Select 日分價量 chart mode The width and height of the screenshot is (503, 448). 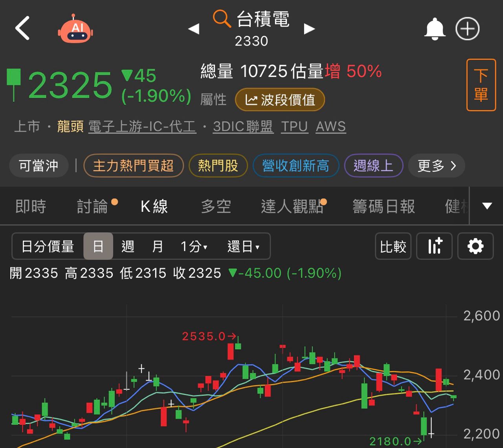click(48, 246)
